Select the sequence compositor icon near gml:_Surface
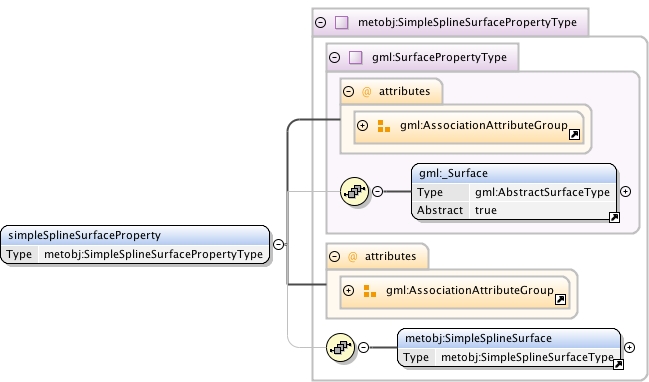This screenshot has height=382, width=649. point(354,191)
